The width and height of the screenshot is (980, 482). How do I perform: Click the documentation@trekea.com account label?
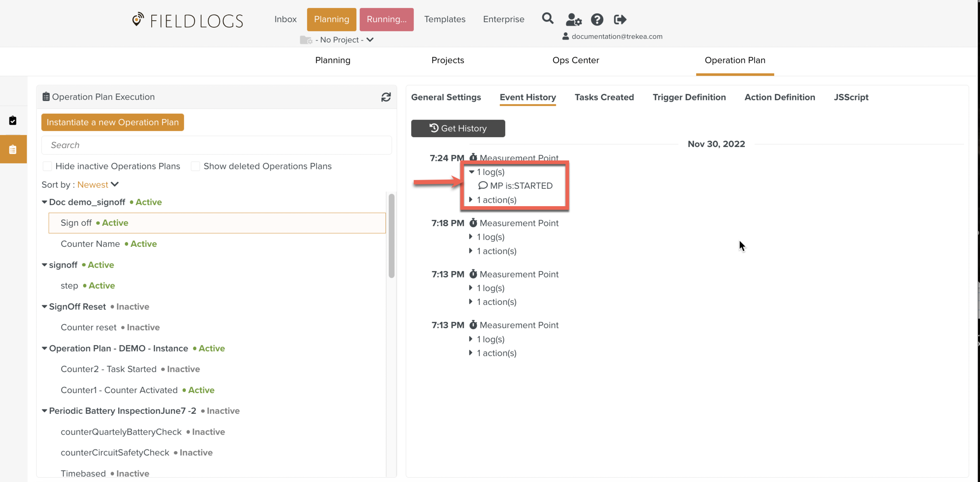pyautogui.click(x=617, y=36)
